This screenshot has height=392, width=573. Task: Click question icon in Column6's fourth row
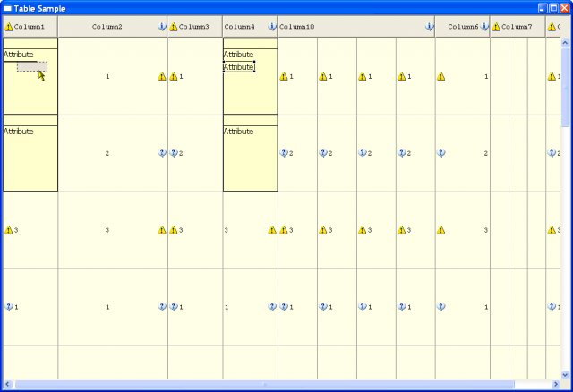441,307
